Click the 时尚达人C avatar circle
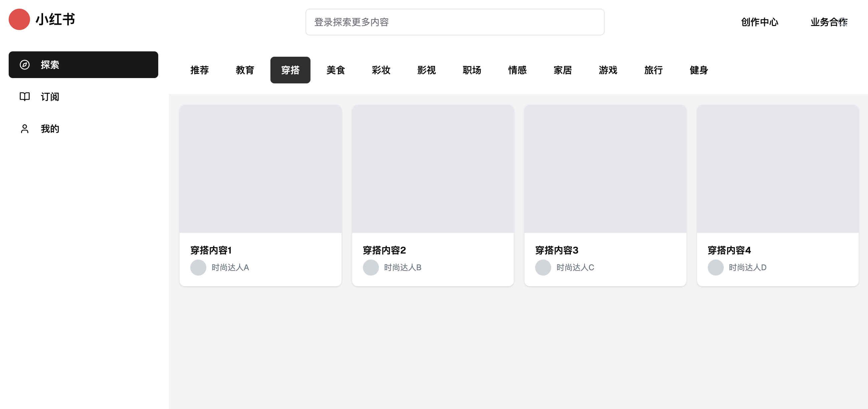This screenshot has height=409, width=868. point(543,267)
